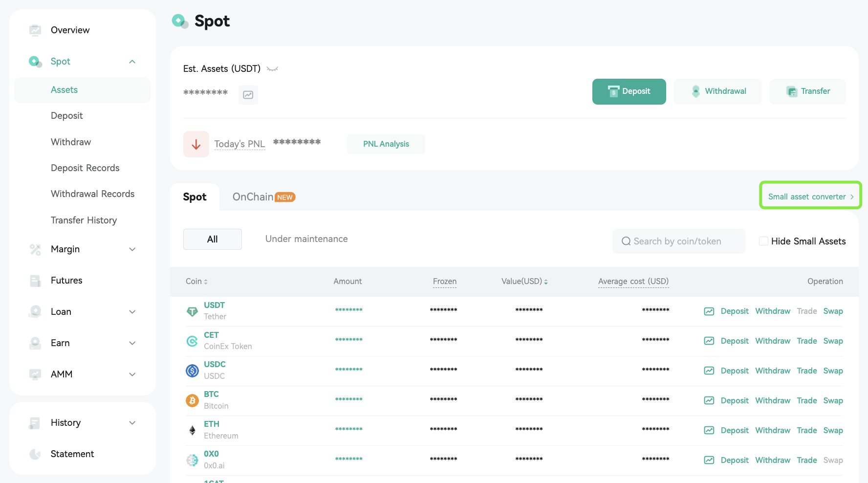Click the green Deposit button
The width and height of the screenshot is (868, 483).
click(x=629, y=91)
